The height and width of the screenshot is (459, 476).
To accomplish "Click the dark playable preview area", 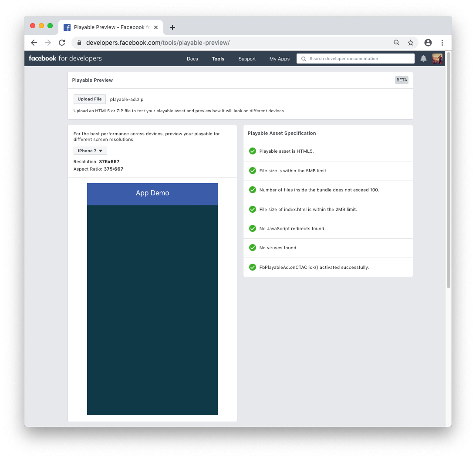I will click(152, 310).
